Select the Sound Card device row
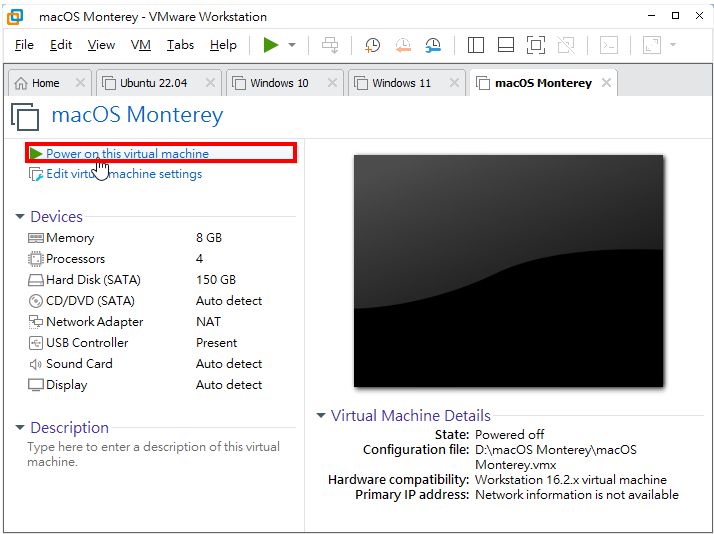This screenshot has height=534, width=714. [x=162, y=364]
